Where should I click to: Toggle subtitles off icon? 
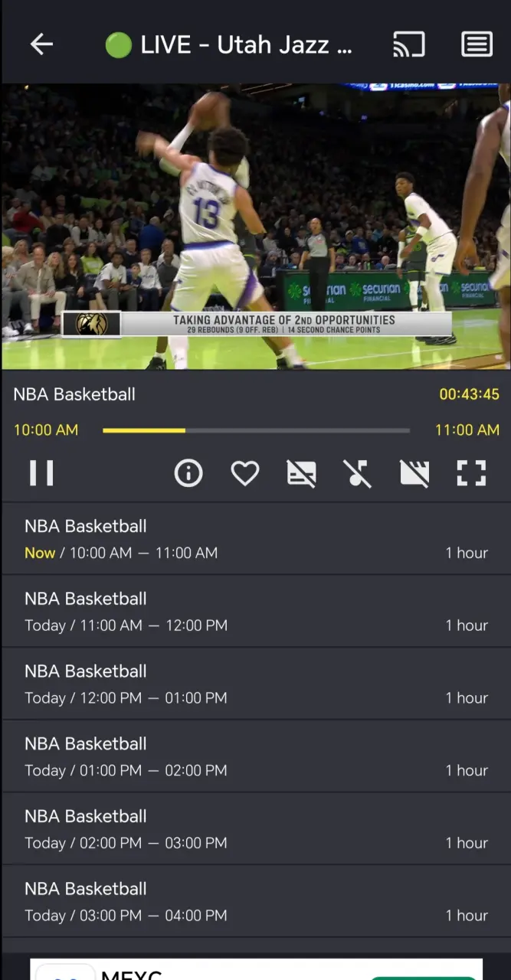point(301,473)
